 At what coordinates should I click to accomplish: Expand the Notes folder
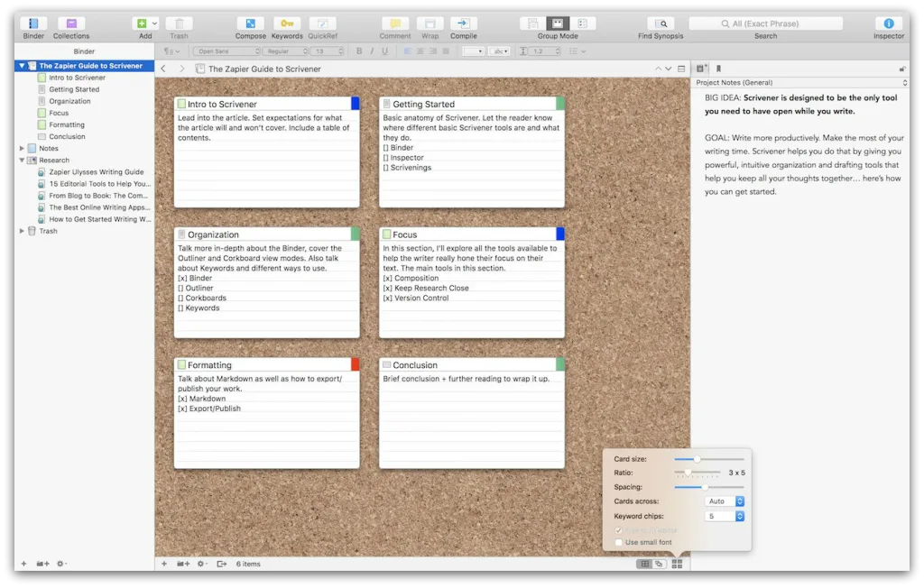point(22,148)
